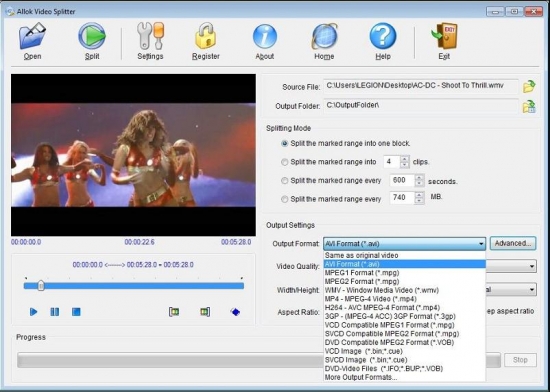The image size is (550, 392).
Task: Click the MB value stepper arrows
Action: [x=419, y=198]
